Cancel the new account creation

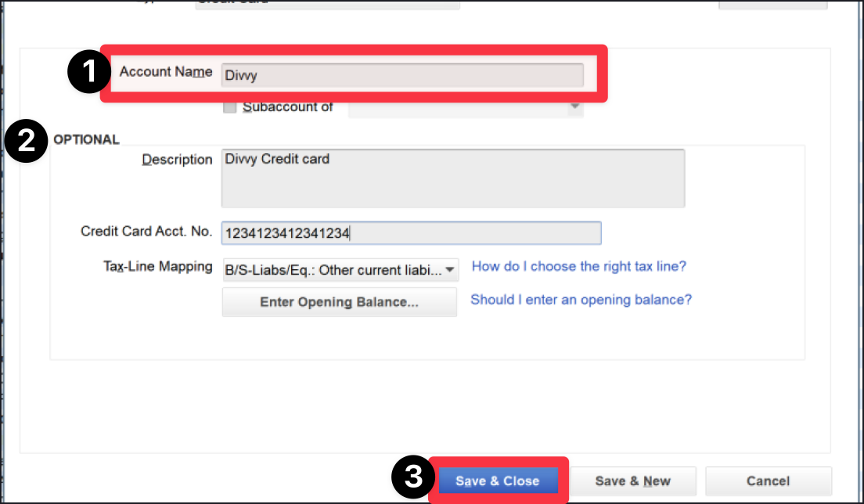coord(768,481)
